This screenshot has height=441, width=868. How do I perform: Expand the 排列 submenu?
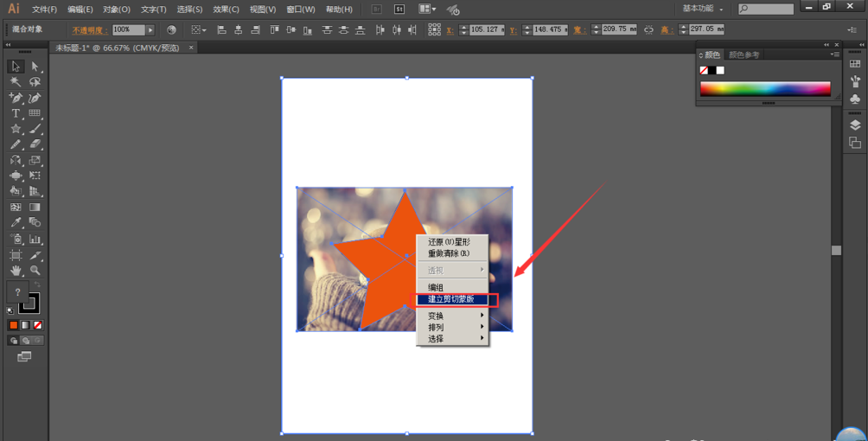click(453, 328)
